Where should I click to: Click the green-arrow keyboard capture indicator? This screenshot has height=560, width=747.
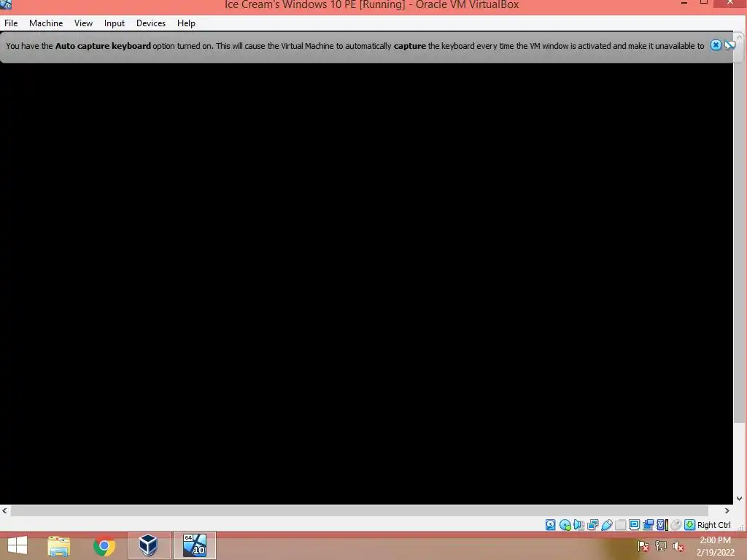689,525
